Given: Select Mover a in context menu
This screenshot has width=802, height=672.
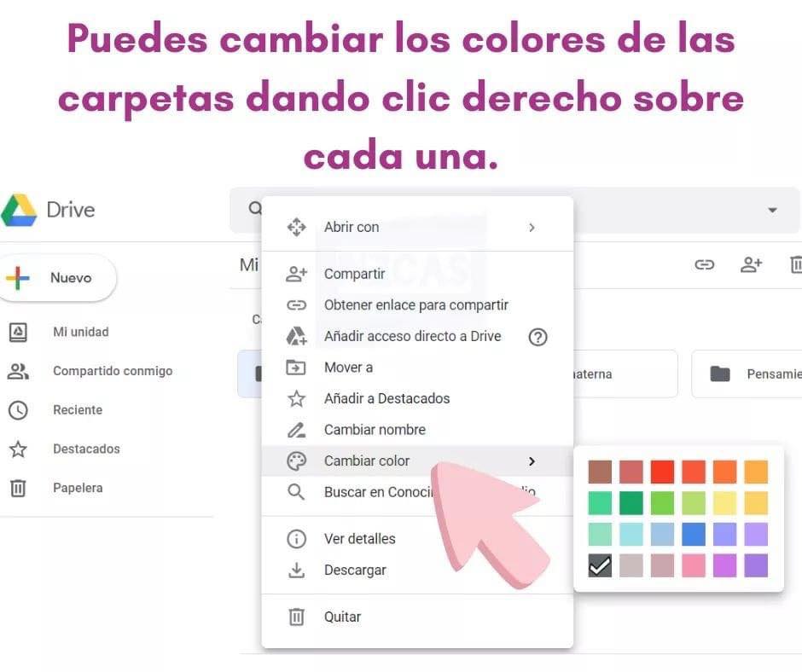Looking at the screenshot, I should click(x=348, y=368).
